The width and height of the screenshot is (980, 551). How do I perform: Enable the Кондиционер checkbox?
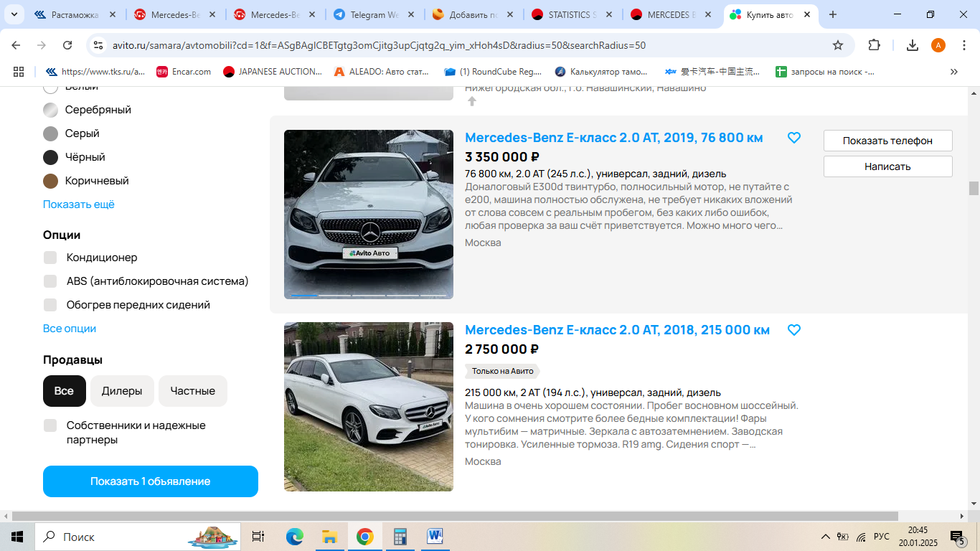(x=50, y=258)
